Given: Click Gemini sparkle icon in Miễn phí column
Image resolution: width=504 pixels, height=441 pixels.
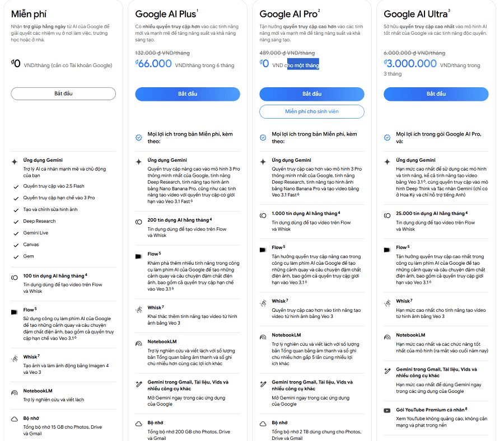Looking at the screenshot, I should [x=15, y=162].
